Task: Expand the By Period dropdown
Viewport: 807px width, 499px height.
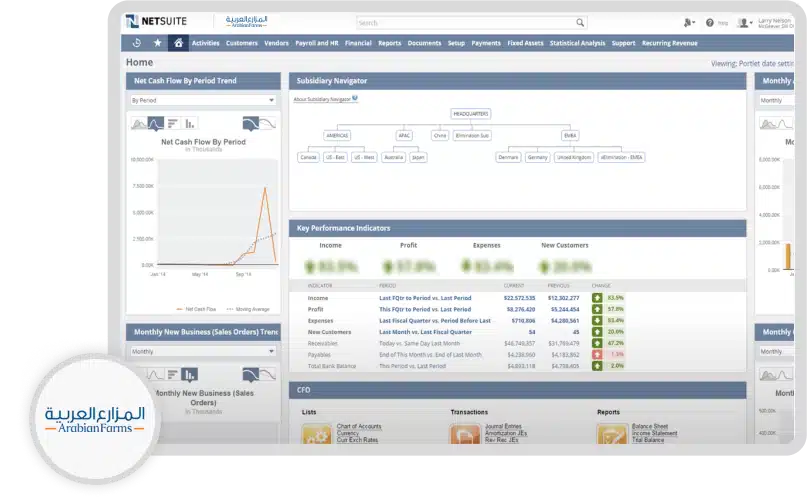Action: 203,100
